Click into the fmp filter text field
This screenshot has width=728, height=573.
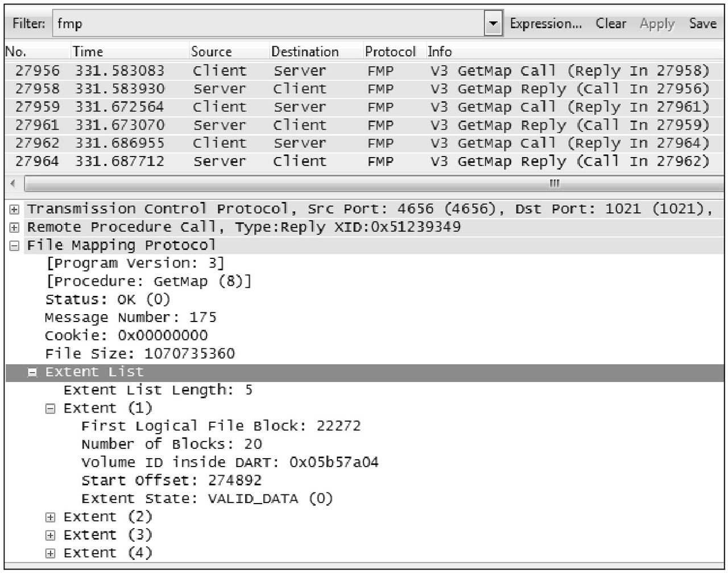pyautogui.click(x=268, y=24)
